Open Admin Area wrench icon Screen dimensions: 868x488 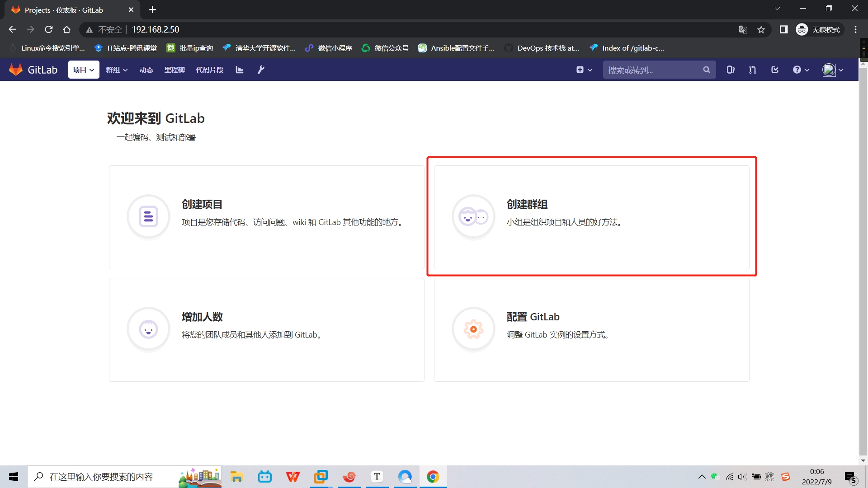tap(261, 70)
